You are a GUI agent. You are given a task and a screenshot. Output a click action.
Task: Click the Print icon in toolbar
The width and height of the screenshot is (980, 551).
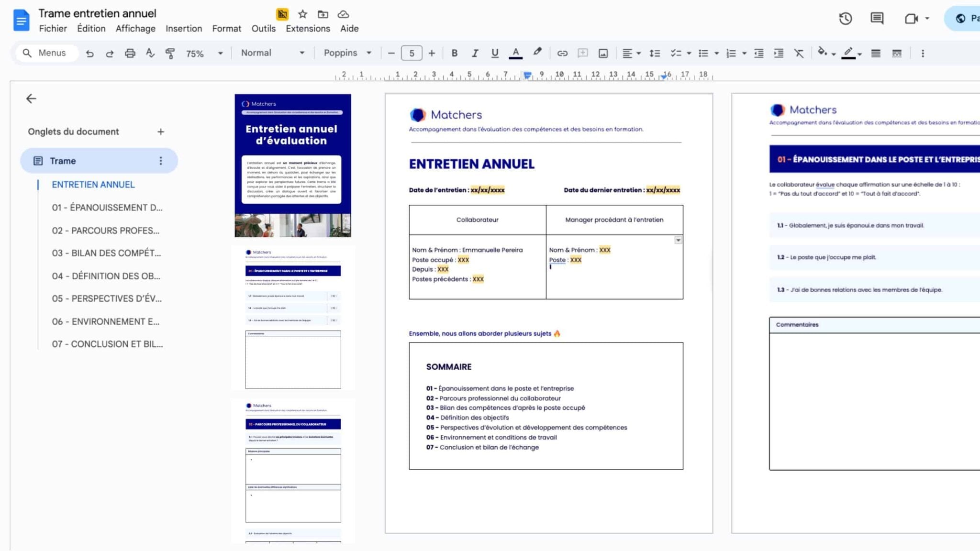click(x=130, y=53)
